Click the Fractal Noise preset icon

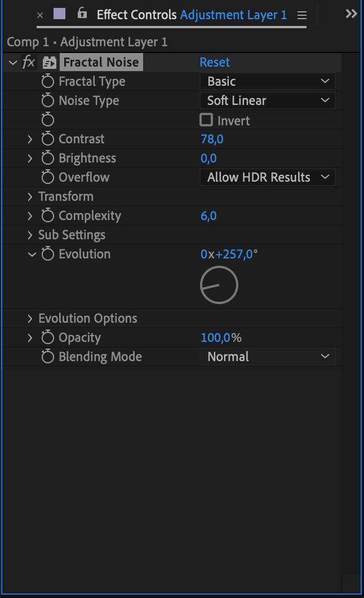50,63
